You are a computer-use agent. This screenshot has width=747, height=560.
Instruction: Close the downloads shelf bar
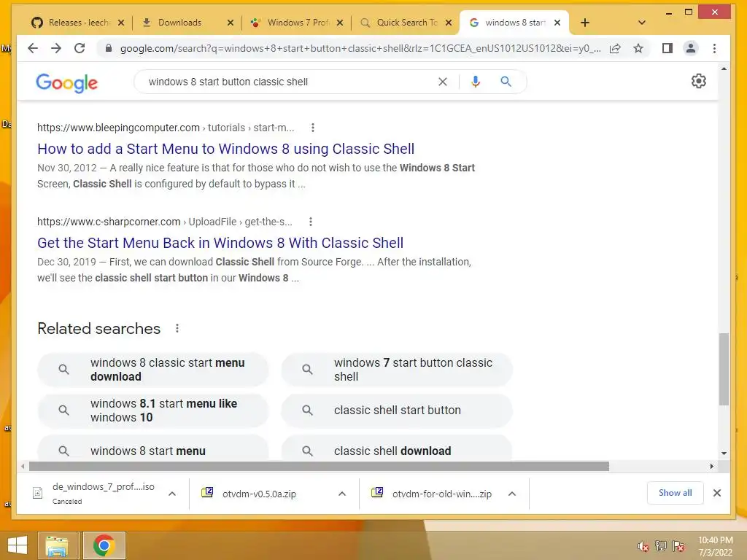[717, 493]
